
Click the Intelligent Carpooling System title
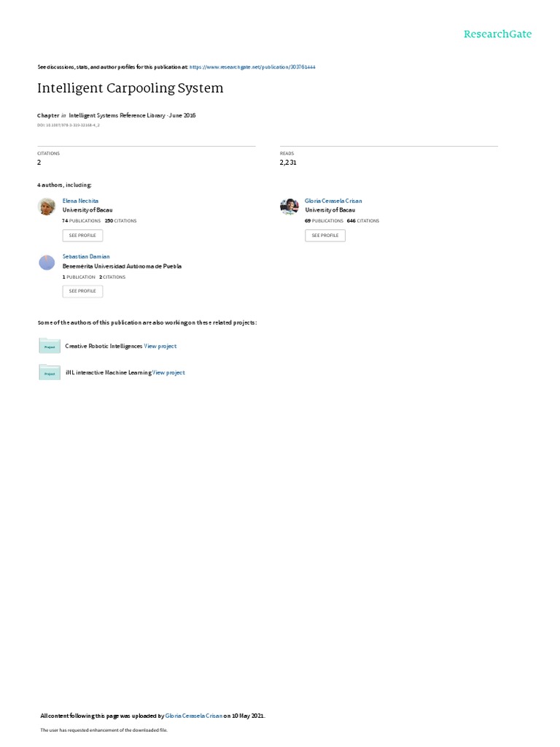131,88
